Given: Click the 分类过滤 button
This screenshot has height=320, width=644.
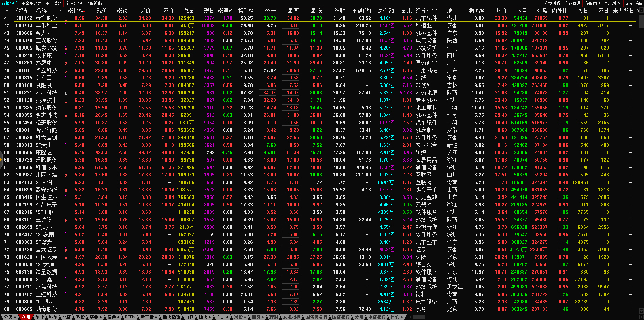Looking at the screenshot, I should pos(552,3).
